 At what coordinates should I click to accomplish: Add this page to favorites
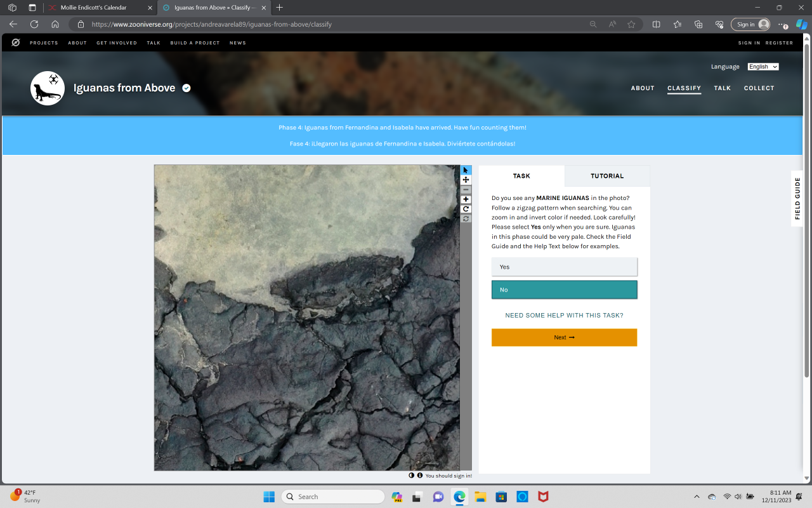(x=631, y=24)
